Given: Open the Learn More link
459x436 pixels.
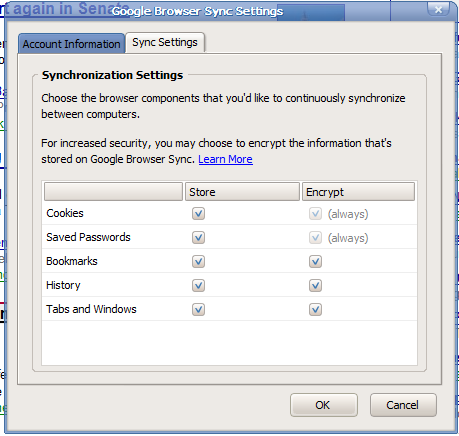Looking at the screenshot, I should (225, 159).
